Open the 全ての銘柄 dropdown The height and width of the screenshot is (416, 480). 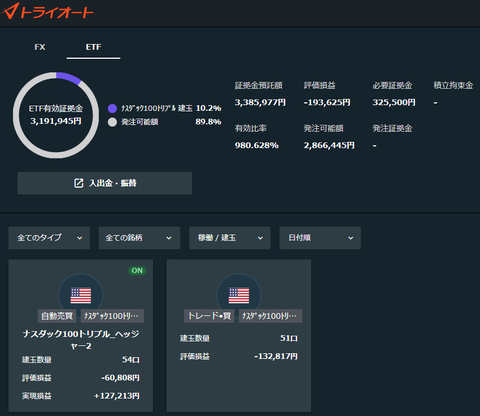(x=139, y=238)
